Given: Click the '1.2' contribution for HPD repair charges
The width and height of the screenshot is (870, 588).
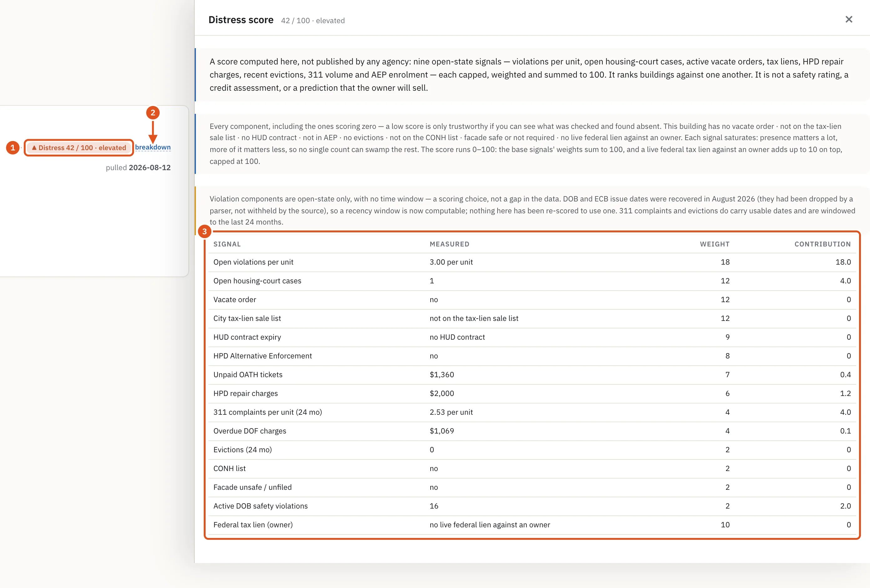Looking at the screenshot, I should 845,393.
